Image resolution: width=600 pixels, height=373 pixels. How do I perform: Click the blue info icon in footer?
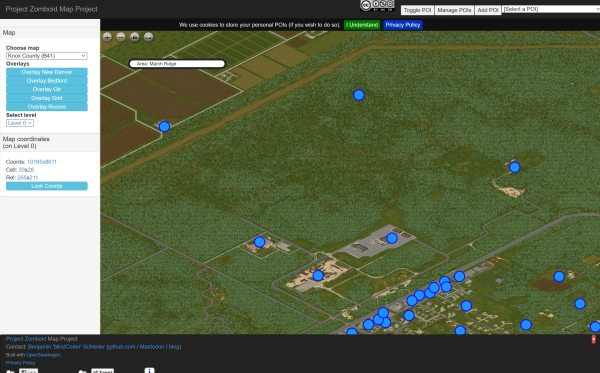point(150,370)
